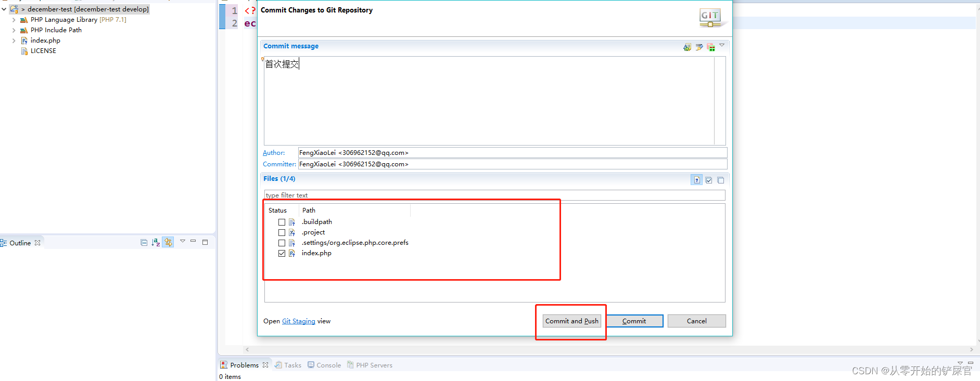Expand PHP Language Library node

coord(14,20)
